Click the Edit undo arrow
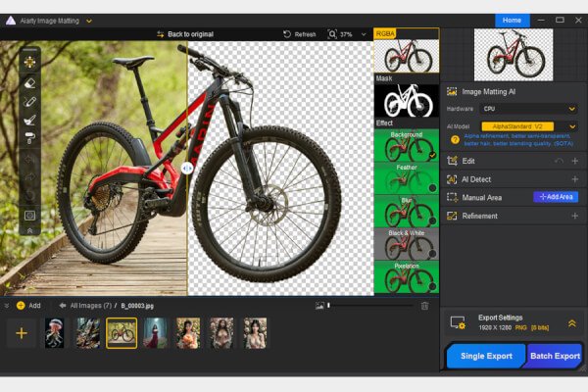 559,161
